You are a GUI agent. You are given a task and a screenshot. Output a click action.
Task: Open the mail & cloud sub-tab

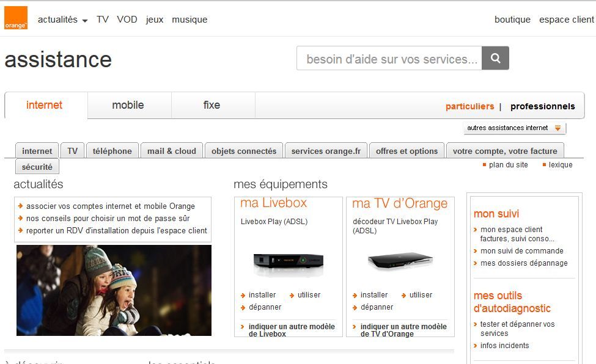(x=171, y=151)
